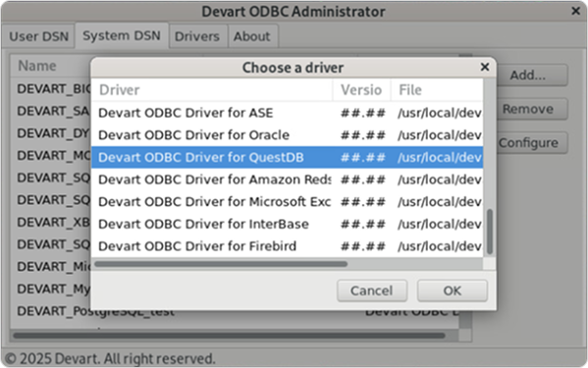Cancel the driver selection dialog

[x=372, y=290]
